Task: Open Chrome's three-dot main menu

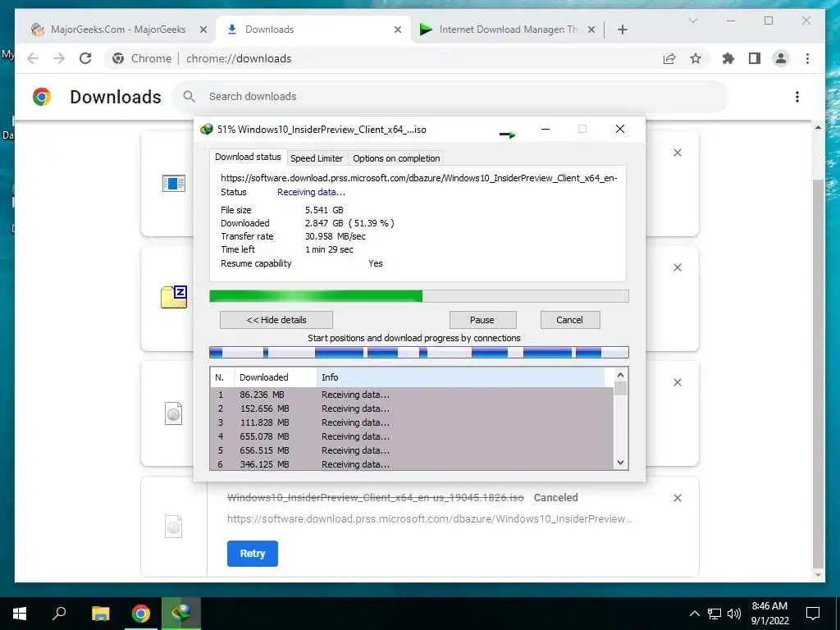Action: pos(807,58)
